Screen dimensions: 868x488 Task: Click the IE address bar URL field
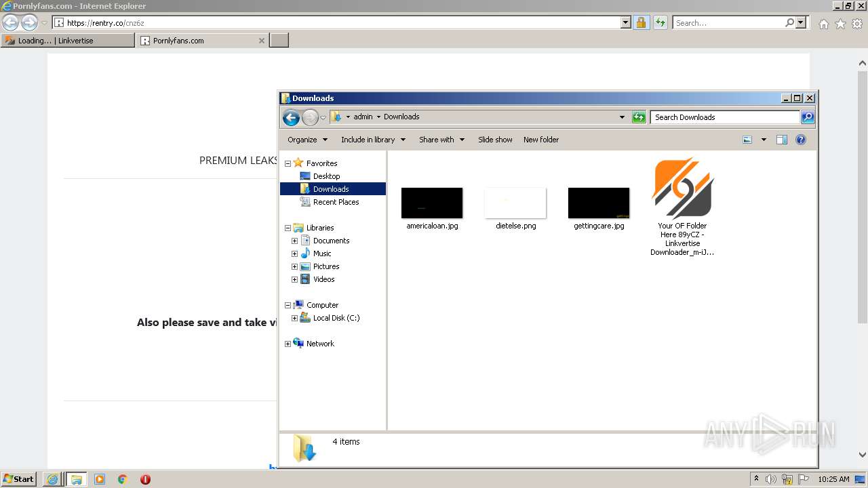point(342,22)
